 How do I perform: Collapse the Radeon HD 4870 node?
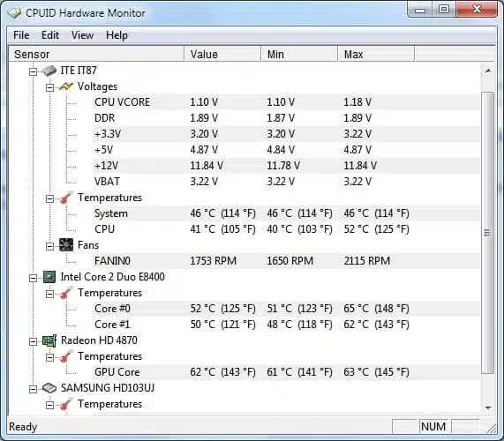pyautogui.click(x=33, y=341)
